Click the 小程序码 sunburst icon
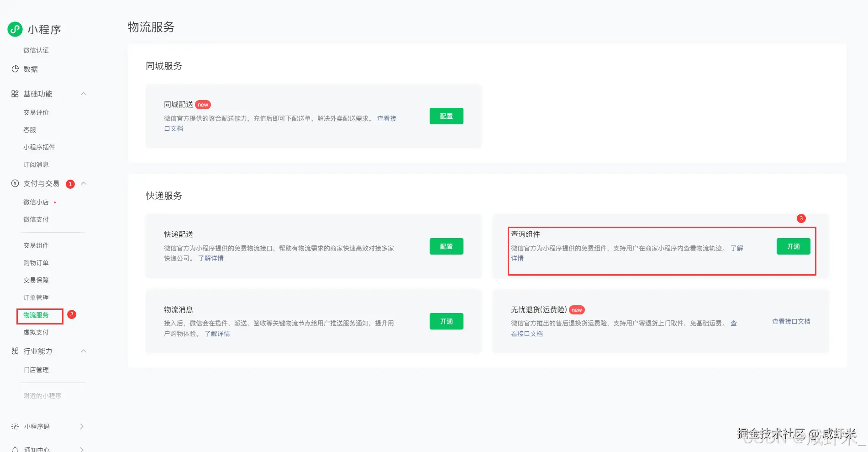This screenshot has height=452, width=868. pos(15,426)
